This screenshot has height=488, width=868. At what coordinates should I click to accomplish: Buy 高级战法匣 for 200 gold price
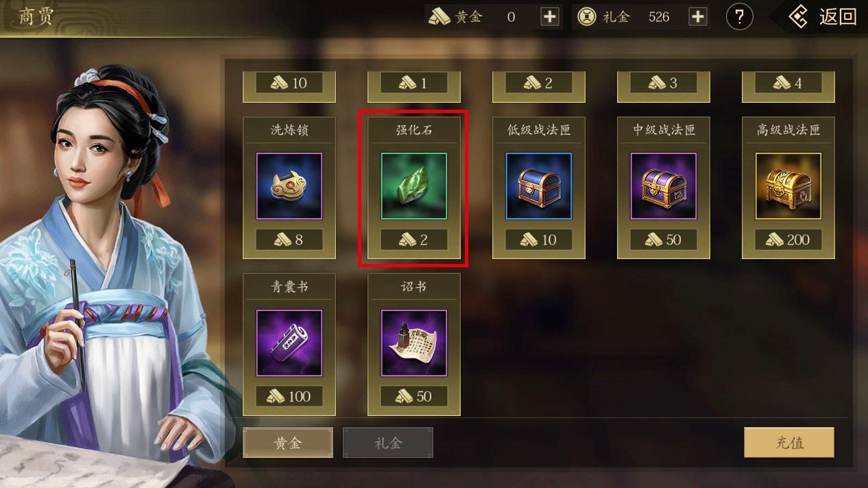click(788, 240)
